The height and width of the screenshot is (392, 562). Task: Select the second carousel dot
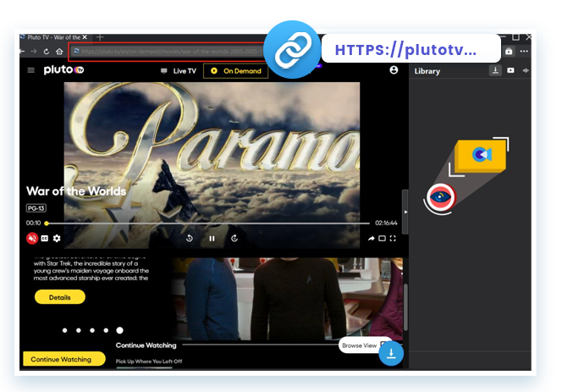point(79,330)
